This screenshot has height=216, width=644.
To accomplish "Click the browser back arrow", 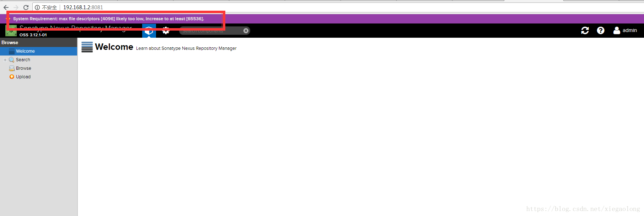I will [6, 7].
